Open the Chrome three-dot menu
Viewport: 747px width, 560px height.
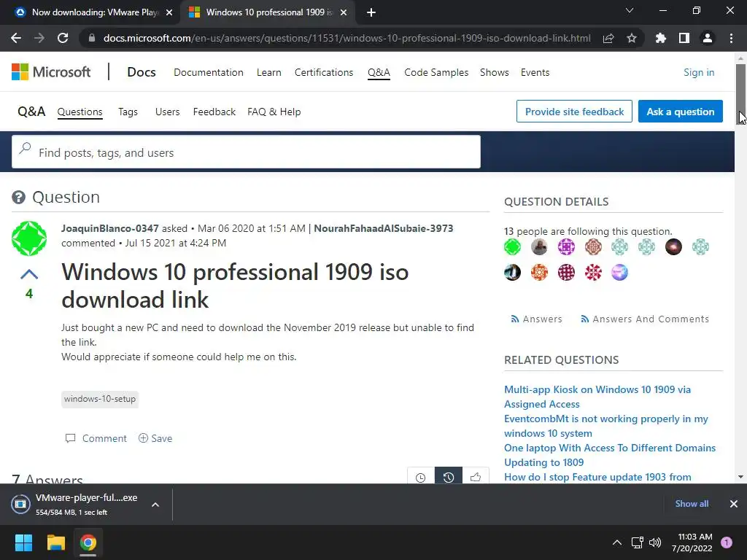point(731,38)
